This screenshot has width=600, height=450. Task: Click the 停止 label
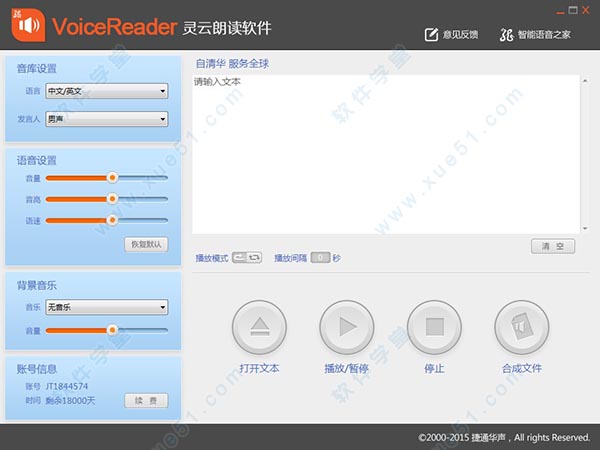point(434,368)
